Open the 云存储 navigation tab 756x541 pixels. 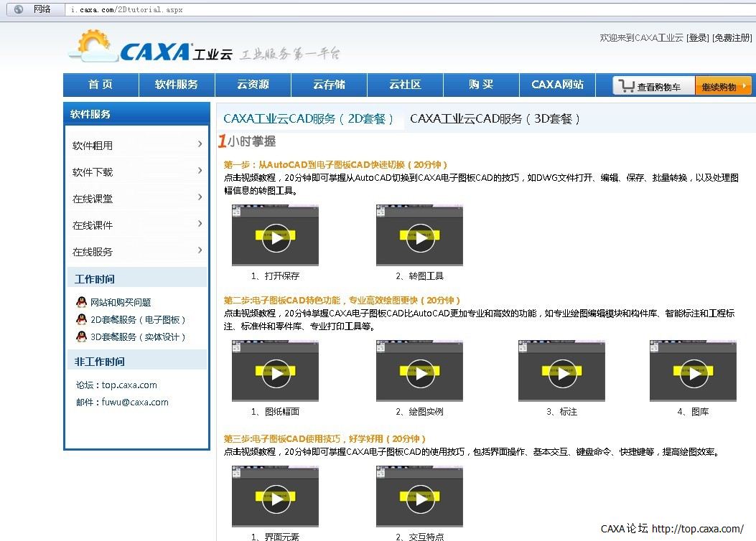(x=329, y=85)
